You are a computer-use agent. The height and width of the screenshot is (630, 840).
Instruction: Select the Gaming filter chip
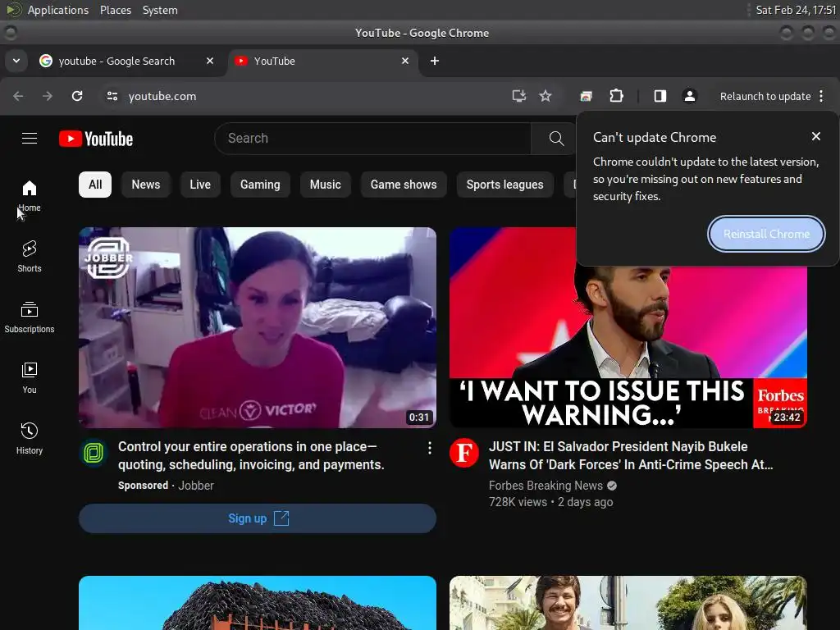click(x=260, y=185)
